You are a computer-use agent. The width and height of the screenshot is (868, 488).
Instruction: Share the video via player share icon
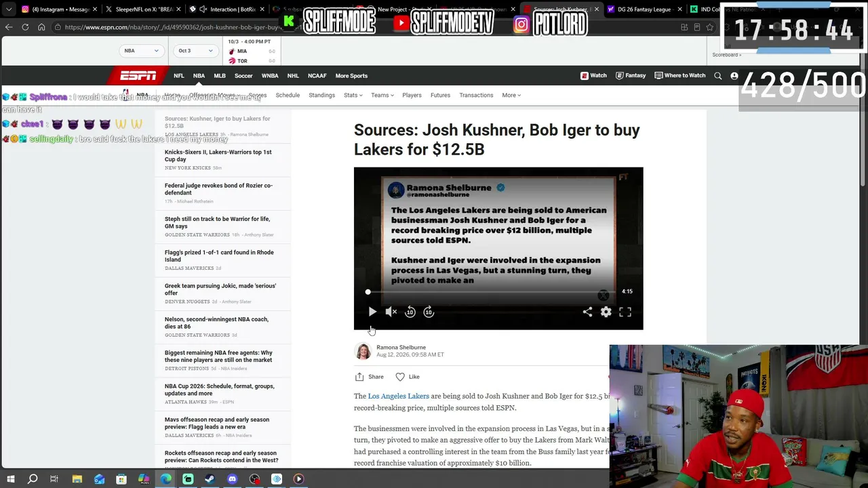tap(587, 312)
